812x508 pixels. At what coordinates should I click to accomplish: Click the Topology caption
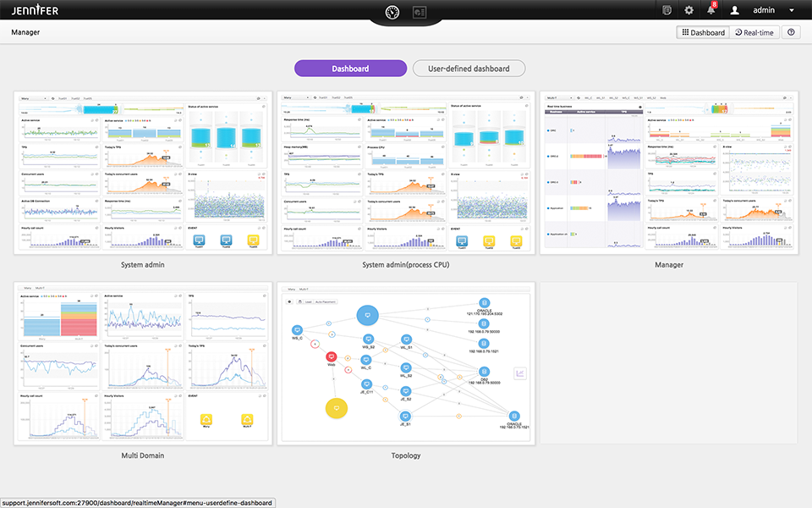pos(405,456)
